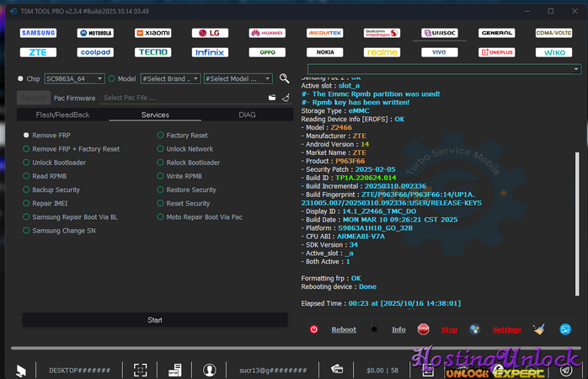
Task: Capture screen using the screenshot icon
Action: (141, 370)
